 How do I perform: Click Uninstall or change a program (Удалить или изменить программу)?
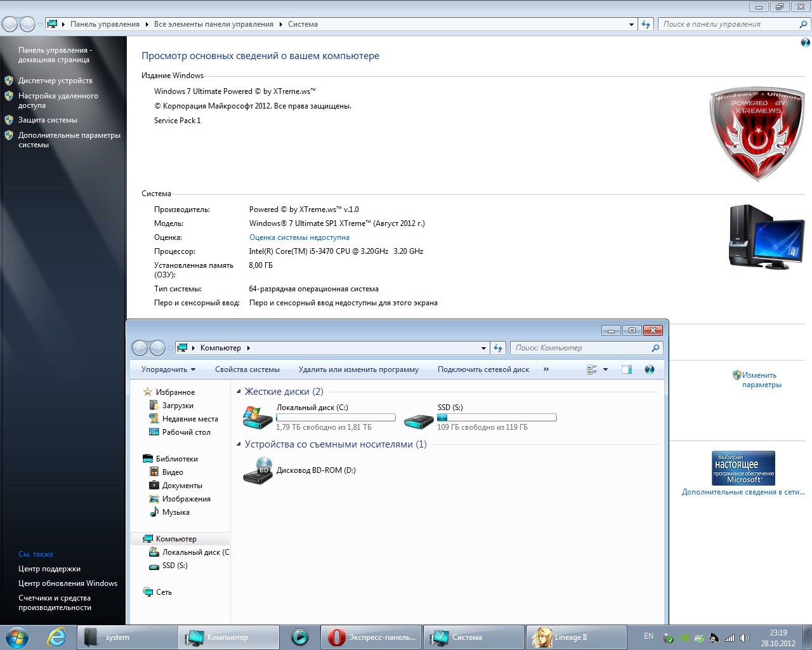click(x=358, y=369)
